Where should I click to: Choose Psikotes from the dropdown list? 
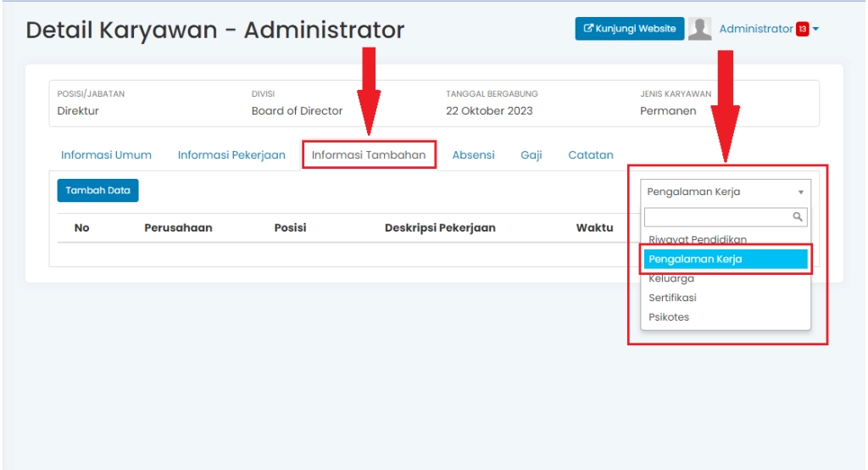[x=669, y=317]
